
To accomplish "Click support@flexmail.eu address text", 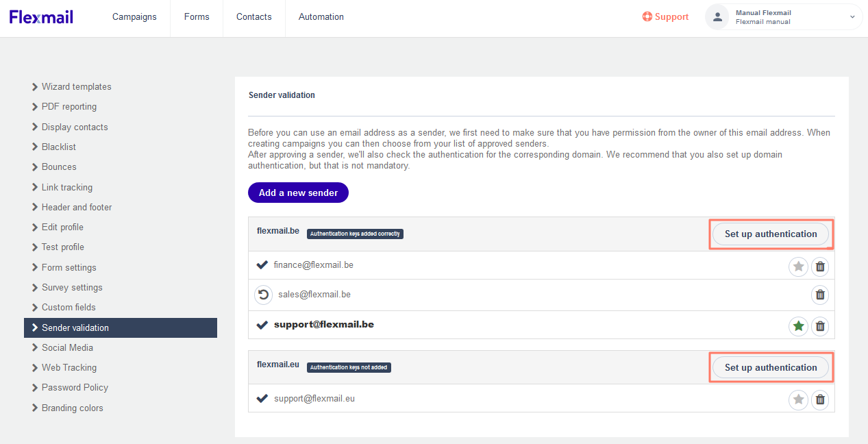I will pyautogui.click(x=314, y=398).
